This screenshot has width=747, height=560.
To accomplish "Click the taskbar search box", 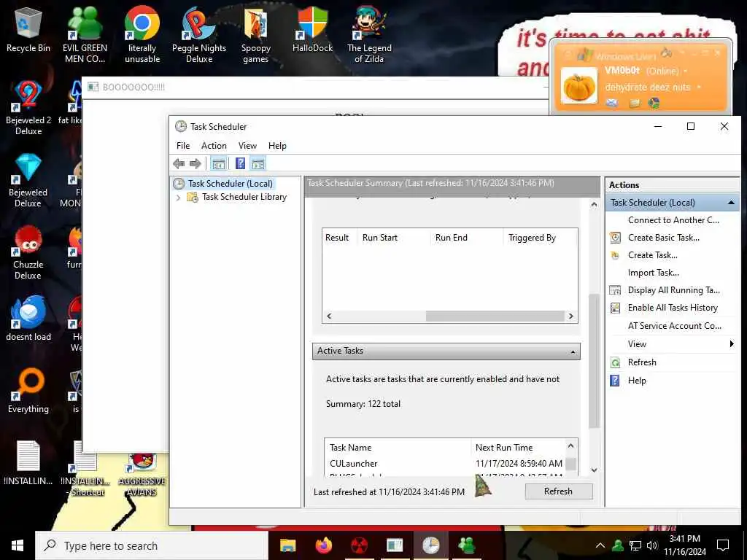I will (x=152, y=545).
